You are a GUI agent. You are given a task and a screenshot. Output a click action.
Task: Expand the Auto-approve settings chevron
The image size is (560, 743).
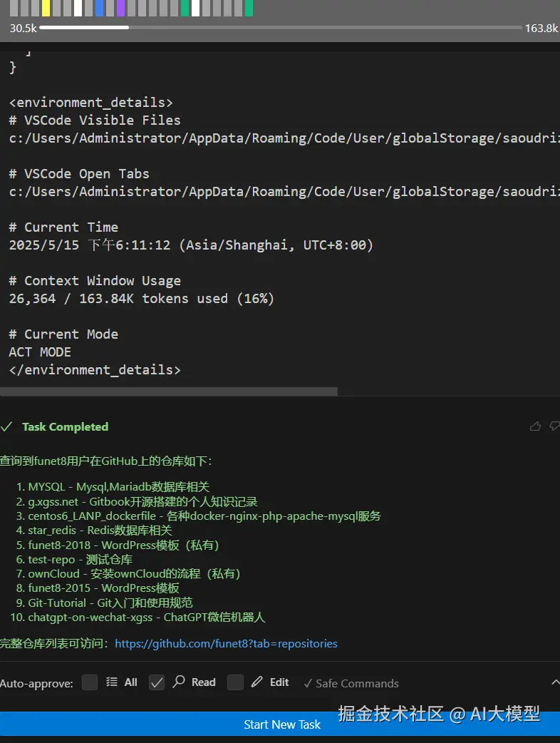[555, 682]
